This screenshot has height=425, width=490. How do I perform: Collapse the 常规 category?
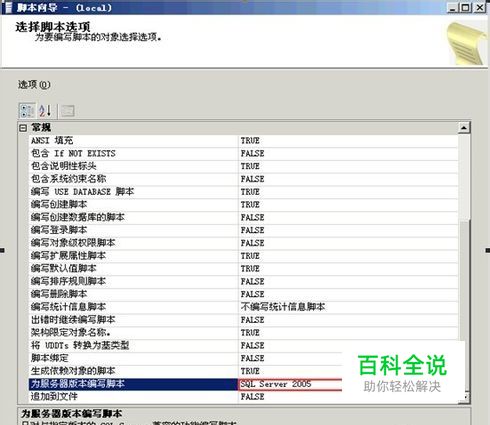coord(23,128)
